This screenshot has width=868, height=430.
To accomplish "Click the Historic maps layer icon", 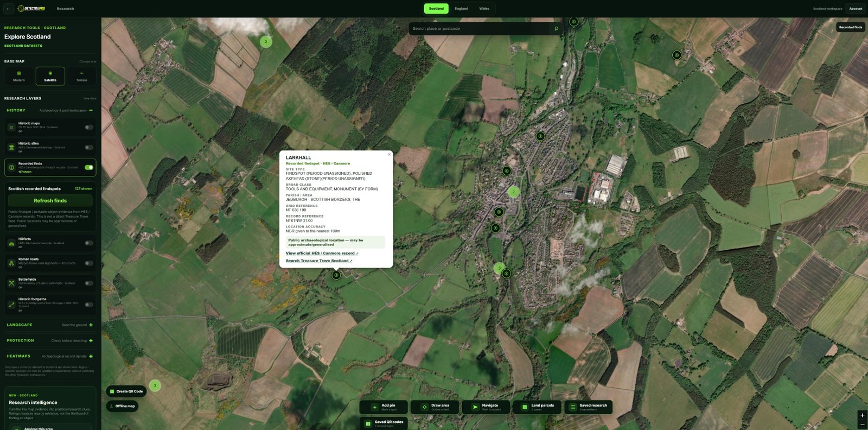I will 11,127.
